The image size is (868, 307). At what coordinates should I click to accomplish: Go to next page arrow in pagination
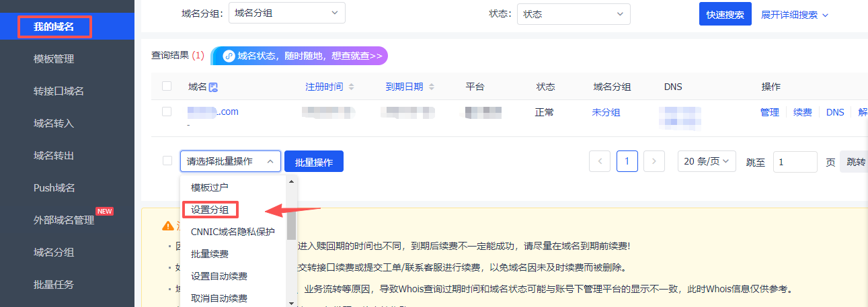654,161
